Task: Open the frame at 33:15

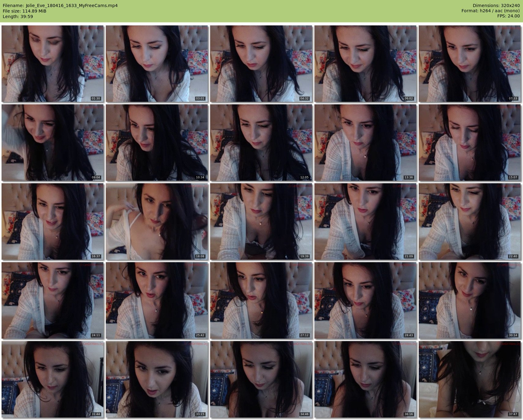Action: click(157, 379)
